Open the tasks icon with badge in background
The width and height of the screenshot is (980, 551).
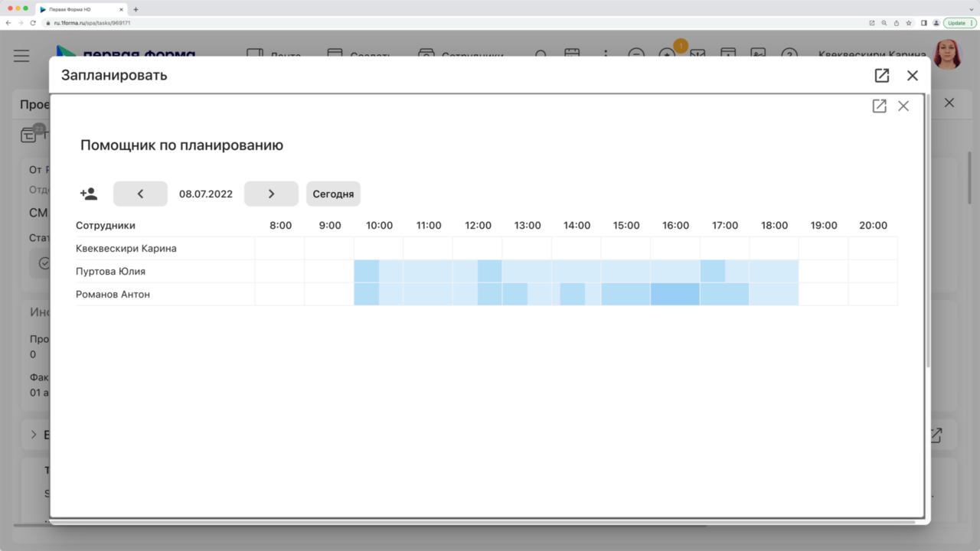coord(30,135)
